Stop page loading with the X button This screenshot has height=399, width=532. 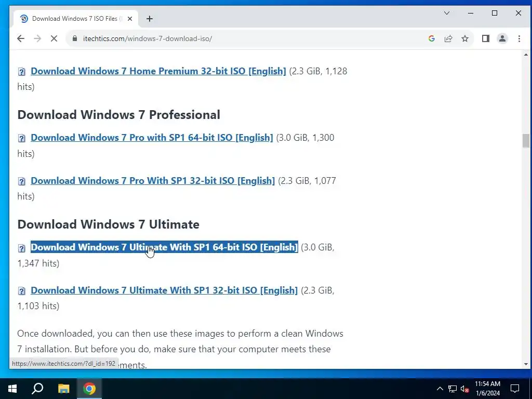click(54, 38)
